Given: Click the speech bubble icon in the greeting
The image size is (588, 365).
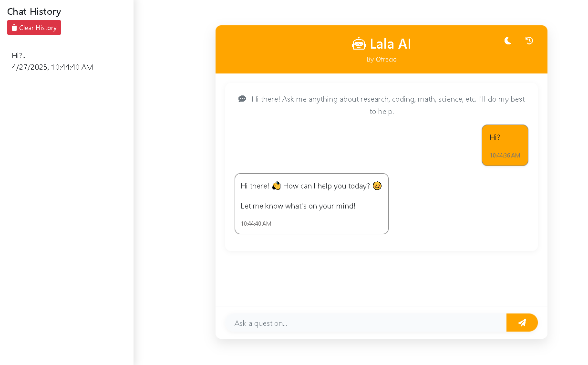Looking at the screenshot, I should tap(242, 99).
